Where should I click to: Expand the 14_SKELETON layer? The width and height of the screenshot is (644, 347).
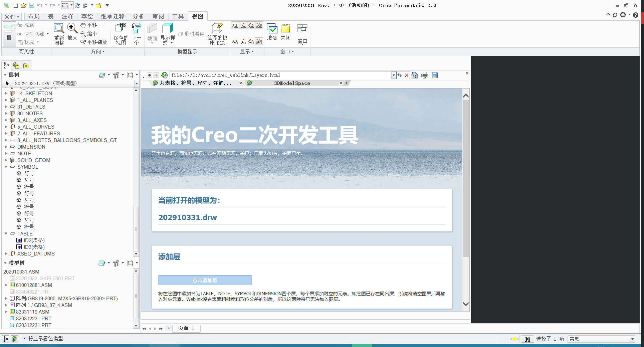point(6,94)
